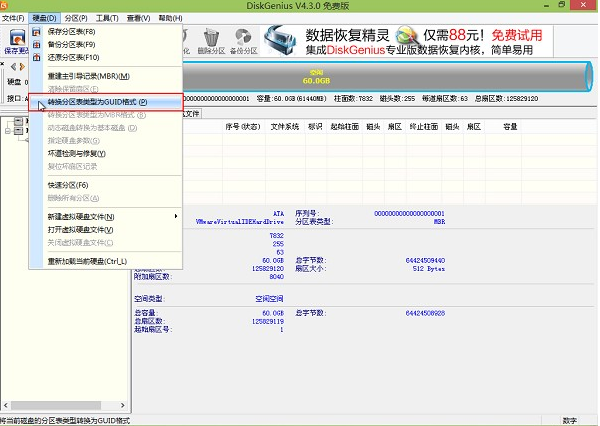Click the DiskGenius app icon in the title bar
This screenshot has height=426, width=600.
3,5
